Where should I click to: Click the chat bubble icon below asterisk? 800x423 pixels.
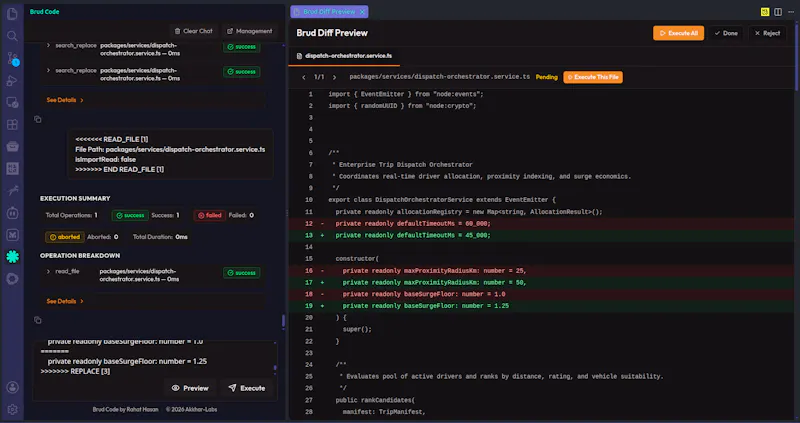(x=12, y=279)
